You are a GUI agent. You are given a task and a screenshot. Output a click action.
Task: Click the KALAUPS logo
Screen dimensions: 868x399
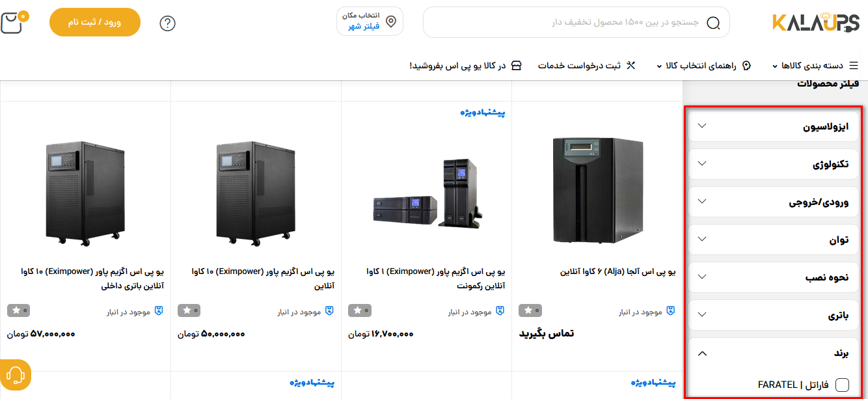click(816, 22)
